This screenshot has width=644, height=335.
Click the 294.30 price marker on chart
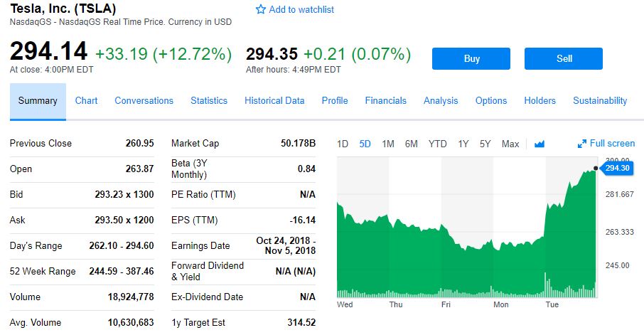[x=616, y=168]
